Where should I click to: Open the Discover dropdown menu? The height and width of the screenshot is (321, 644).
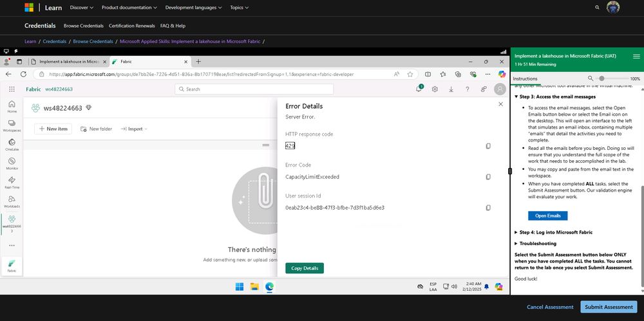(x=82, y=7)
